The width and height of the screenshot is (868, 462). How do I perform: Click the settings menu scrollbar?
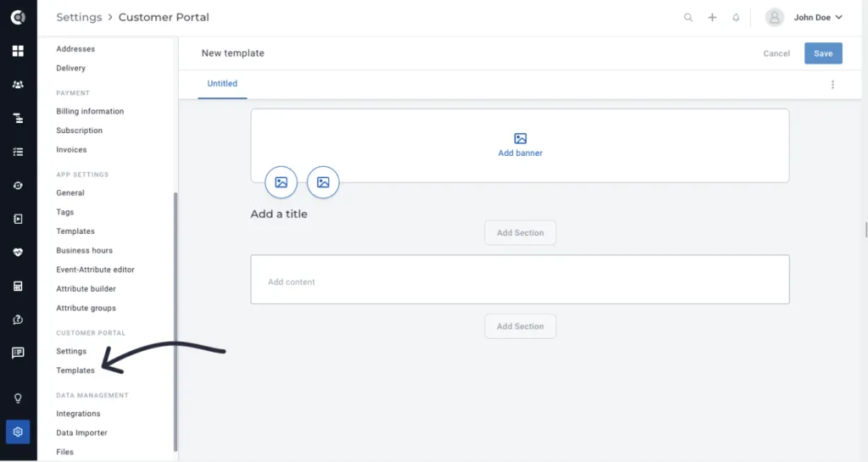175,321
